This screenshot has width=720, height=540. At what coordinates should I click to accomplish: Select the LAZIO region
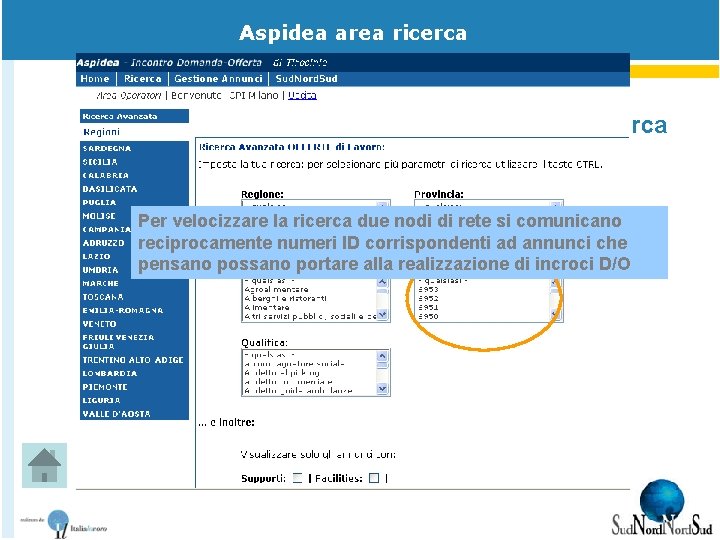pos(96,256)
